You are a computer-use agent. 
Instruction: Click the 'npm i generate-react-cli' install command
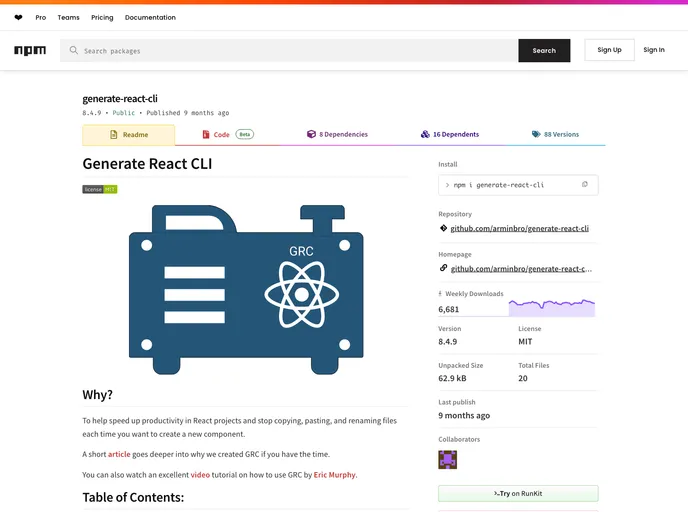click(x=498, y=185)
